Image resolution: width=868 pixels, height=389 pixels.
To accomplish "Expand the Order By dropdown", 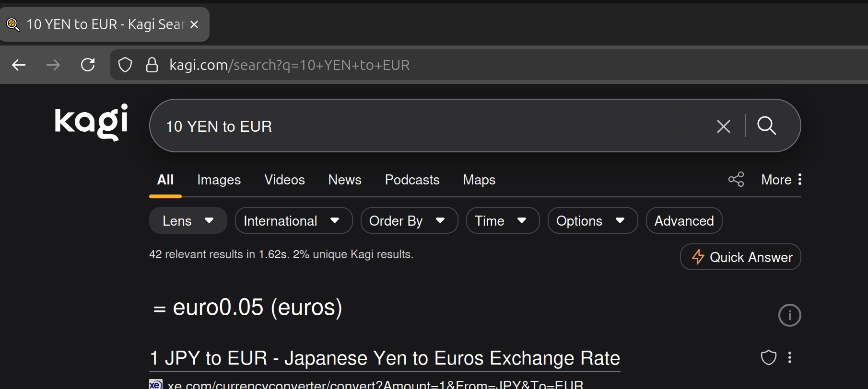I will click(x=409, y=221).
